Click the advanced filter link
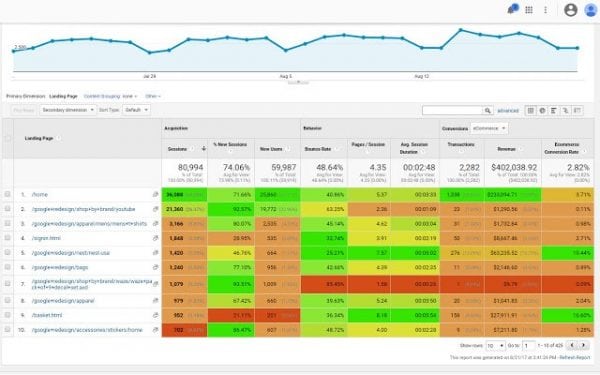The width and height of the screenshot is (600, 375). [508, 111]
